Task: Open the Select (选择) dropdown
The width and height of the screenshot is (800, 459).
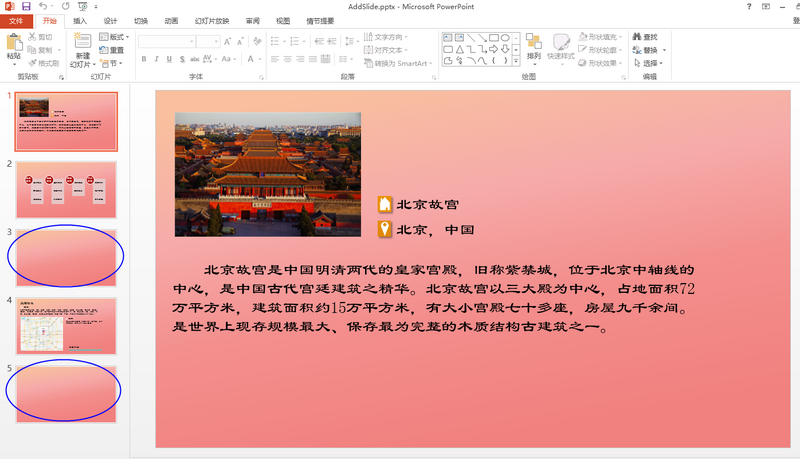Action: click(648, 63)
